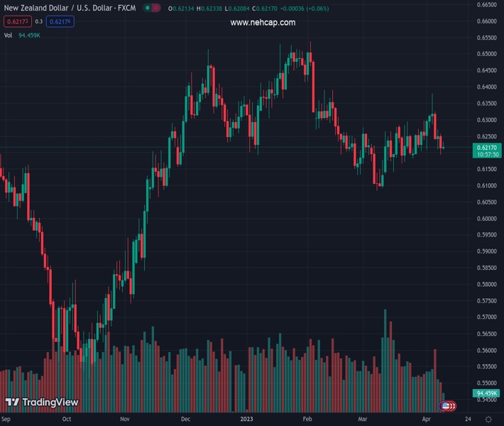This screenshot has height=426, width=504.
Task: Click the 0.65000 level on price scale
Action: tap(486, 54)
